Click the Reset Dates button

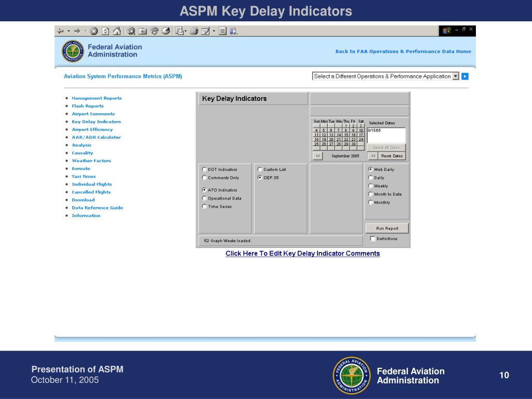(392, 156)
